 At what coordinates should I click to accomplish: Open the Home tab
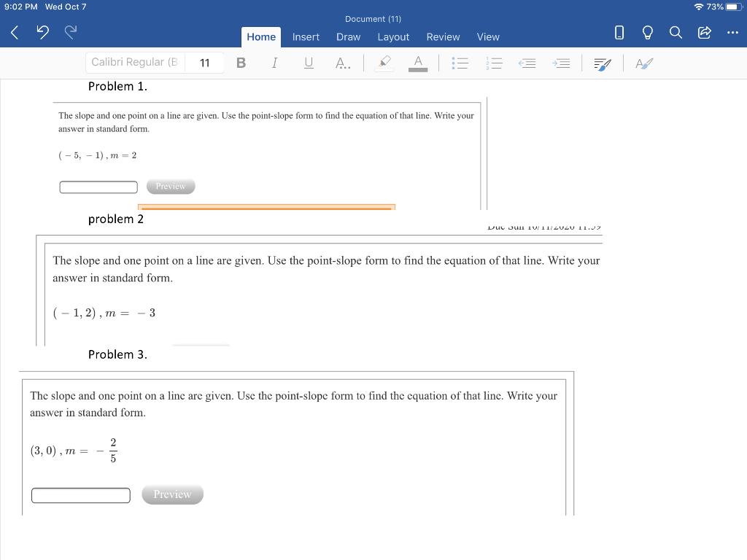(261, 37)
